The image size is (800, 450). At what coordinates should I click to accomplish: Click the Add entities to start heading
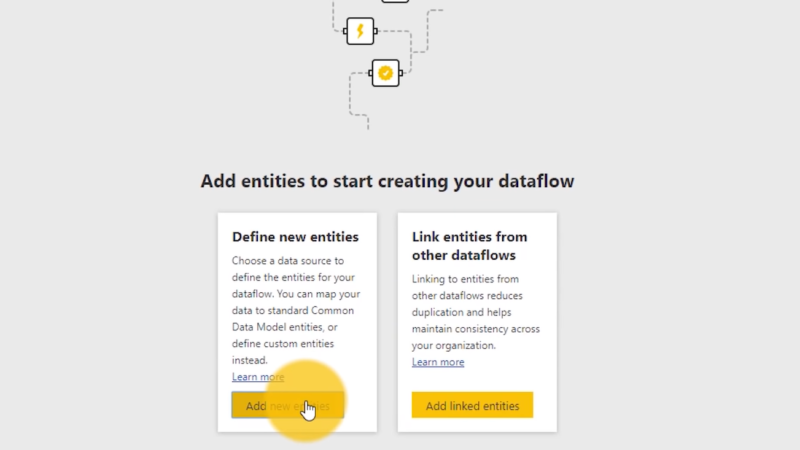tap(387, 182)
